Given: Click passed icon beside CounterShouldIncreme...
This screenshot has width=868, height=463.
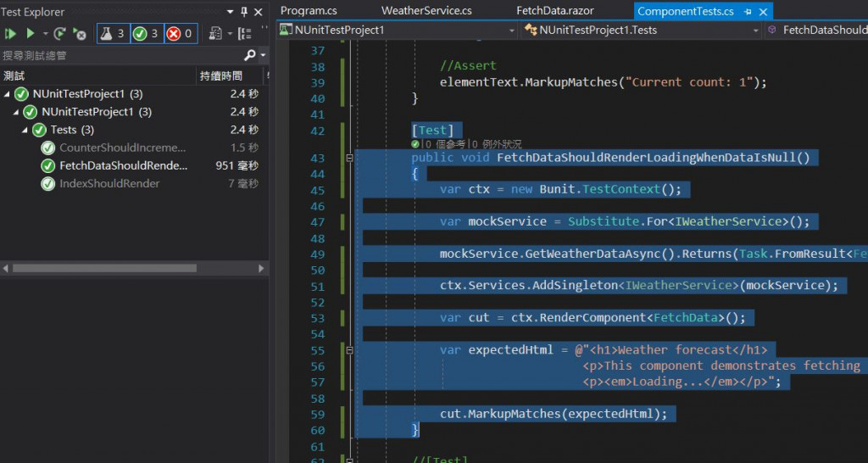Looking at the screenshot, I should tap(47, 148).
